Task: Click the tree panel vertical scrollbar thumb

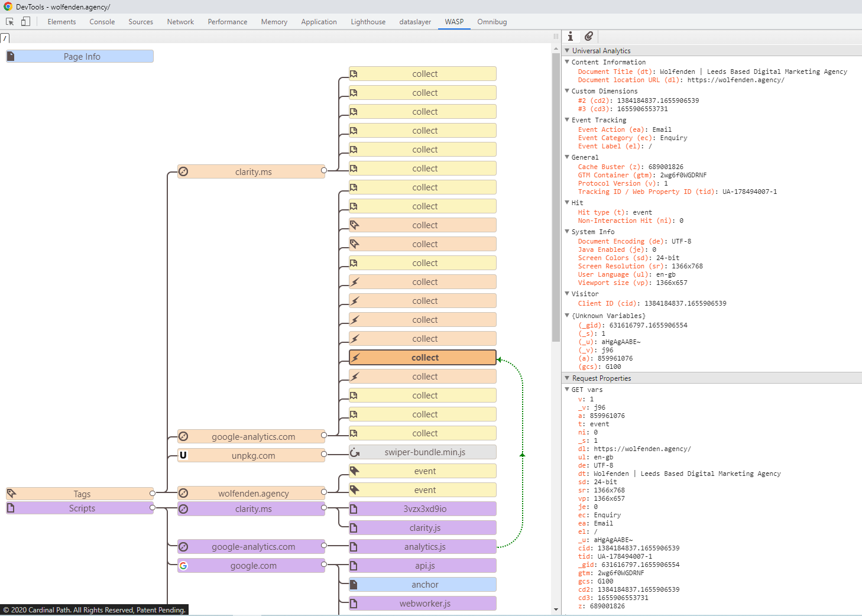Action: pyautogui.click(x=556, y=197)
